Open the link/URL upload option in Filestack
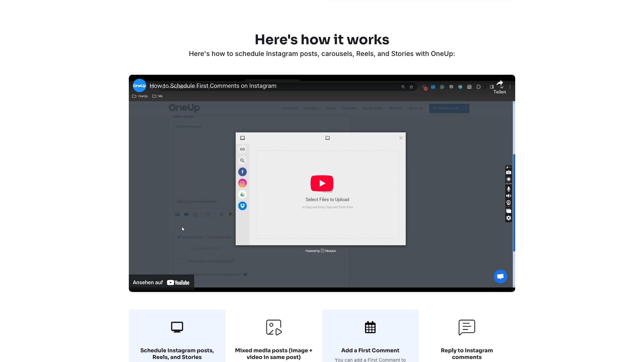Viewport: 644px width, 362px height. point(242,149)
